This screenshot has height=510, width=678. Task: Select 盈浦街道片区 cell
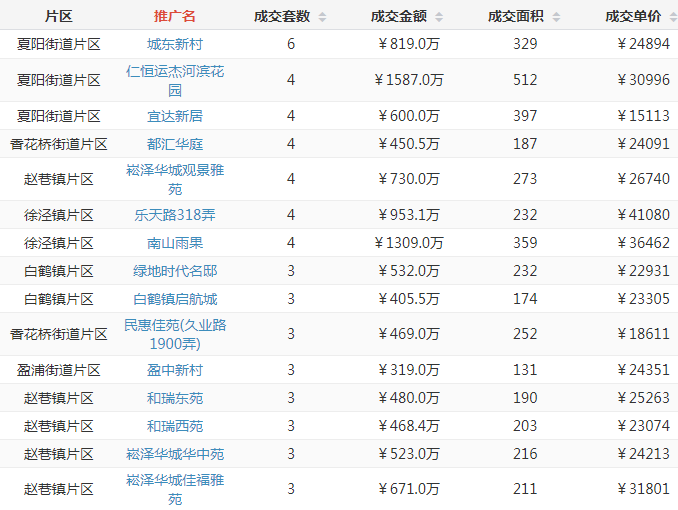pos(58,370)
